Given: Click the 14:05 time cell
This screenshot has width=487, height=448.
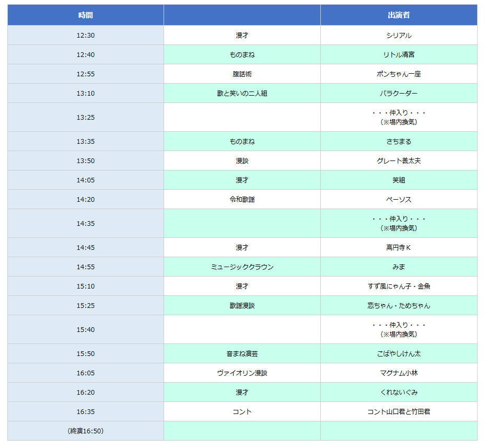Looking at the screenshot, I should click(86, 180).
